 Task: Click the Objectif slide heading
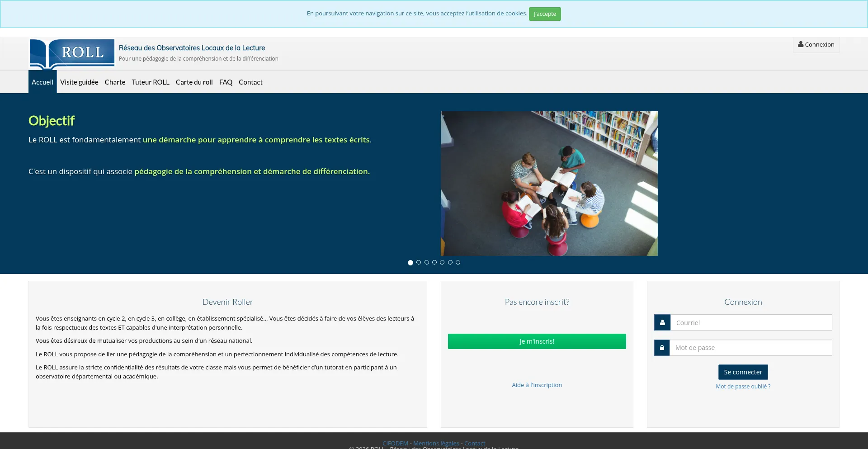coord(52,121)
